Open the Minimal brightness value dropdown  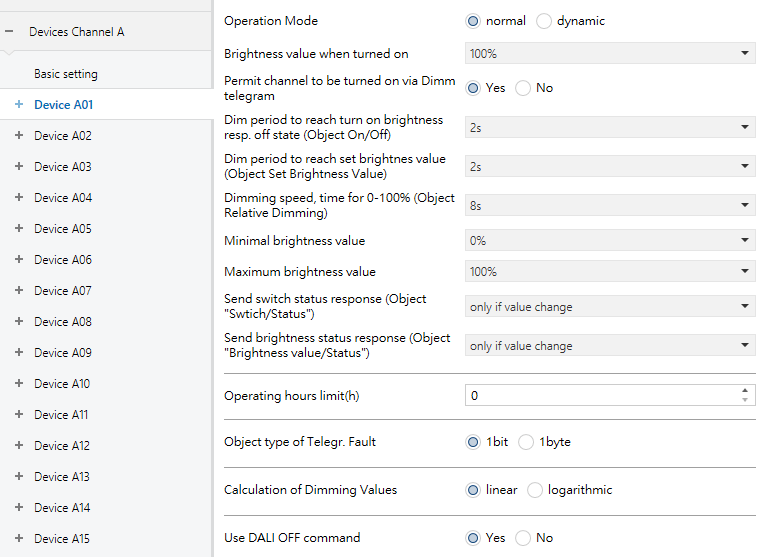(x=610, y=241)
